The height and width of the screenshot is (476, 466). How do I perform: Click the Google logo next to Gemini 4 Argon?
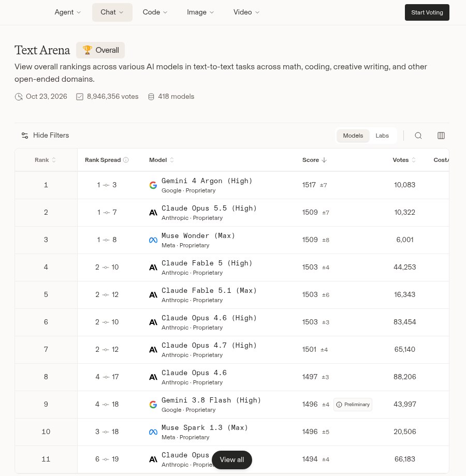(153, 185)
